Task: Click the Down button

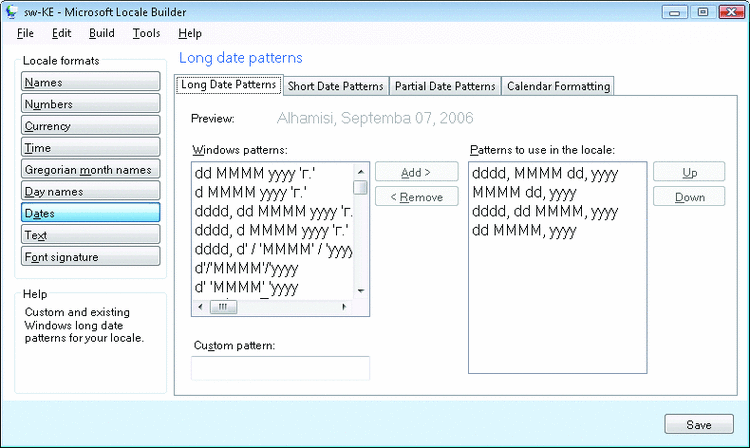Action: [x=689, y=197]
